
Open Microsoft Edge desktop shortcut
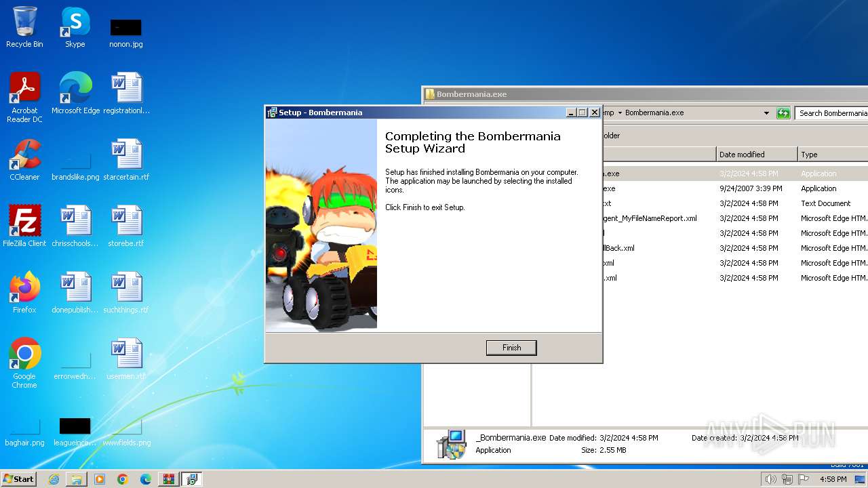click(x=75, y=94)
